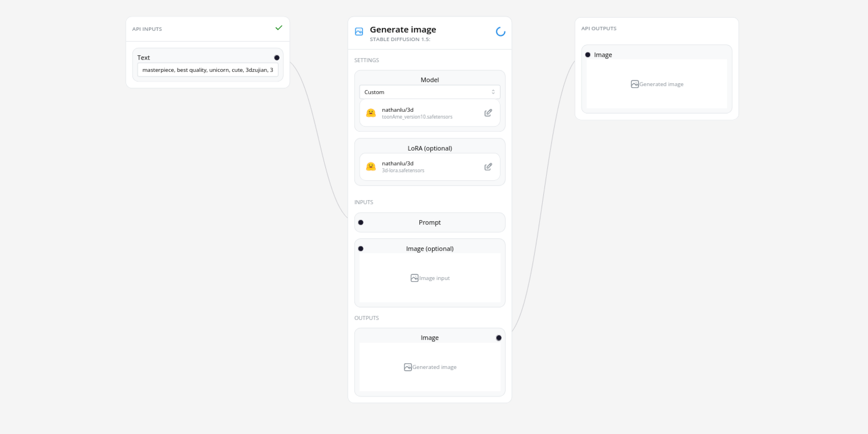Click the Image optional input area
868x434 pixels.
(430, 278)
